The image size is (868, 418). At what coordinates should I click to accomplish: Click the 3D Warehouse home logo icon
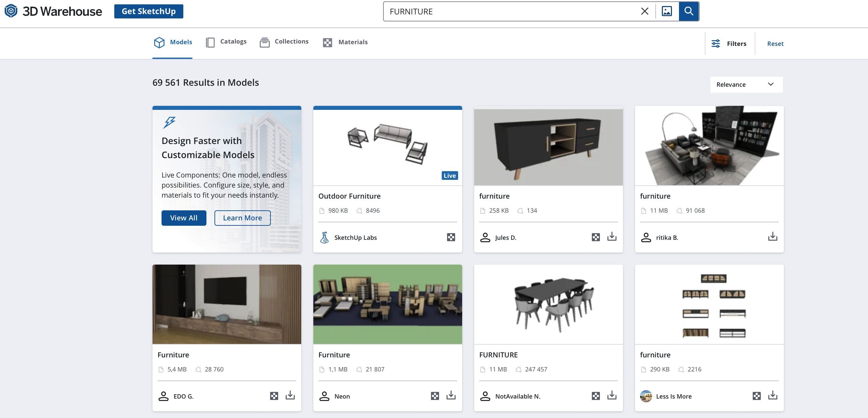(10, 10)
